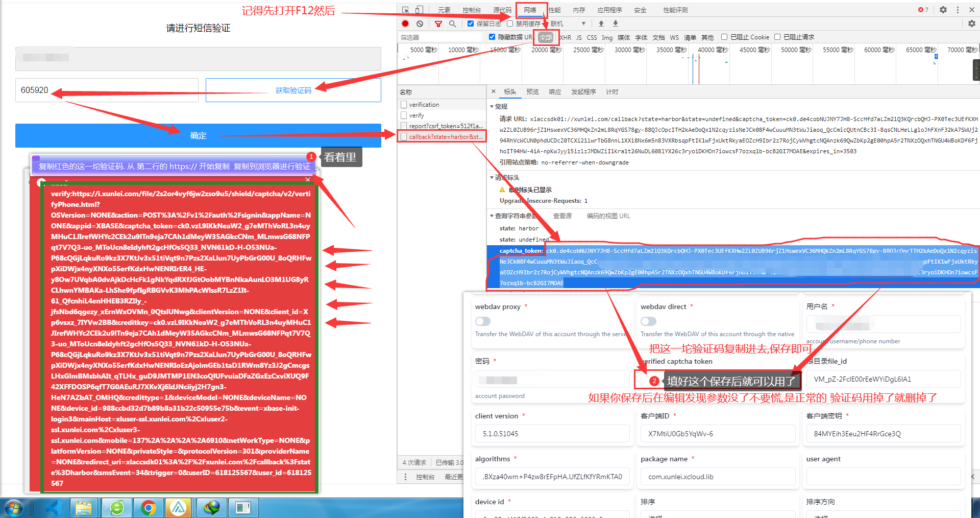Select the inspect element cursor icon
Viewport: 980px width, 518px height.
point(406,10)
